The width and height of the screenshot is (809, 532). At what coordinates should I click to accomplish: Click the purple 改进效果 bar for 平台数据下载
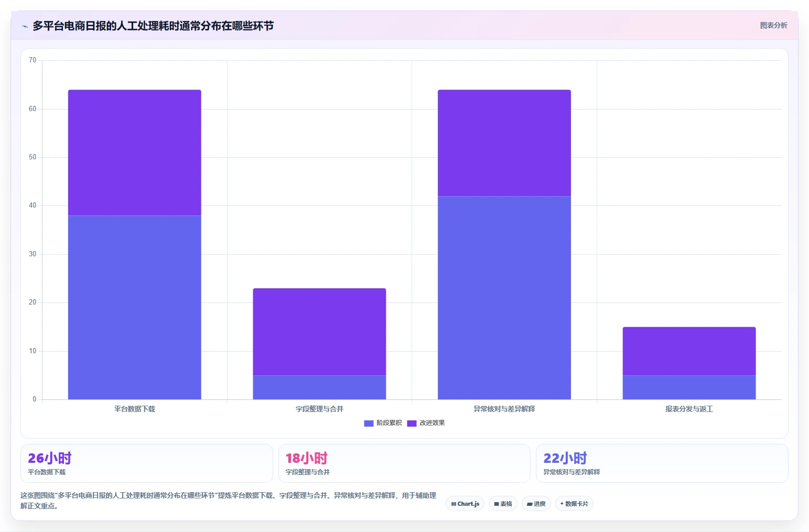(x=135, y=153)
